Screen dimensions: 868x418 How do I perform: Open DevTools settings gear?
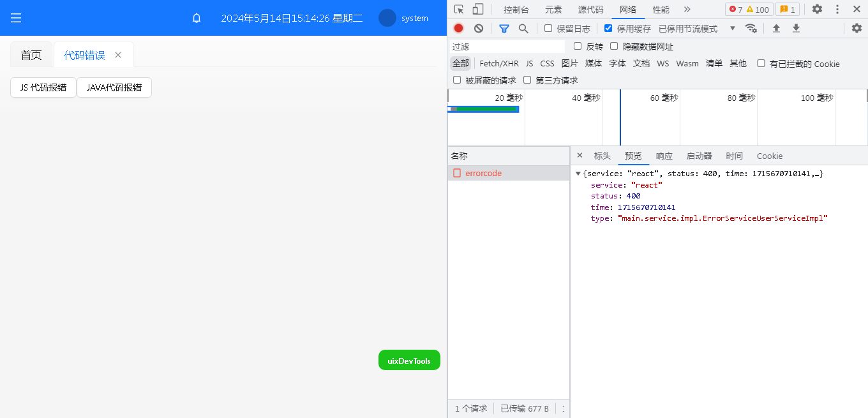click(x=817, y=10)
